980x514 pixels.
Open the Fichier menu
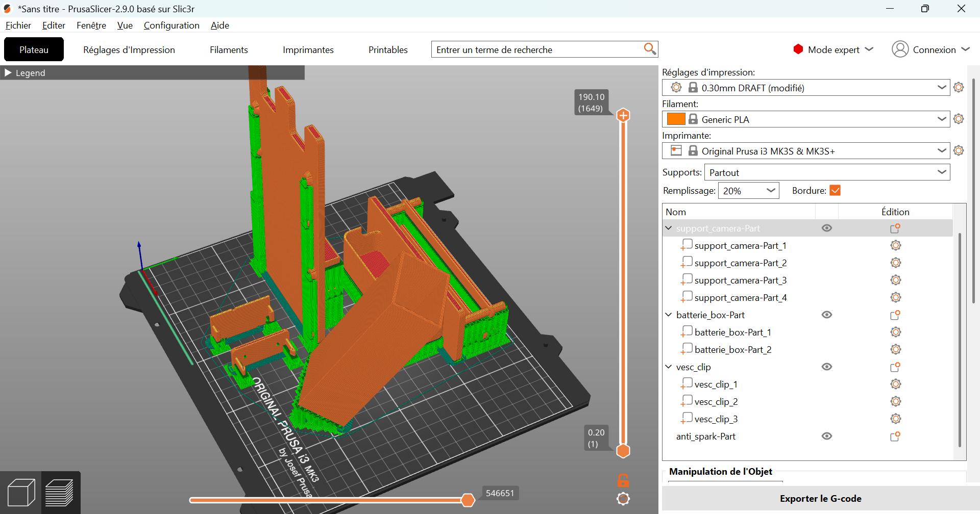tap(18, 25)
